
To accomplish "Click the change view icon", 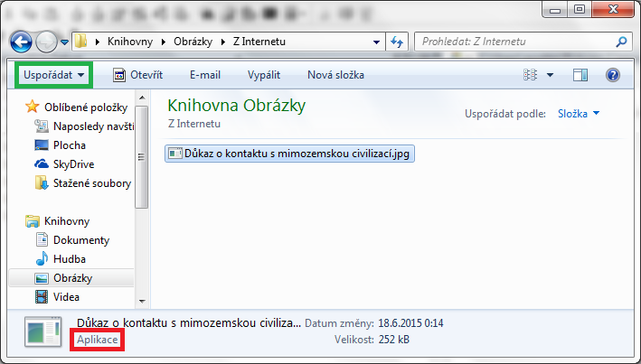I will pyautogui.click(x=531, y=75).
